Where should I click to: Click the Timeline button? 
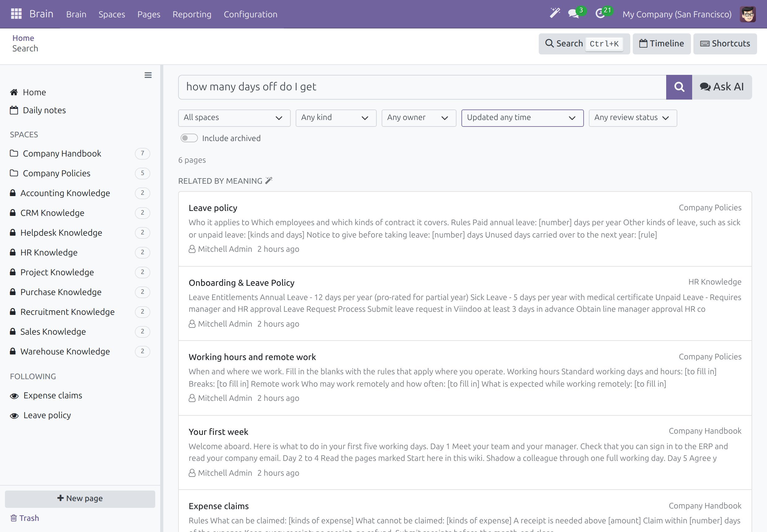pyautogui.click(x=661, y=44)
